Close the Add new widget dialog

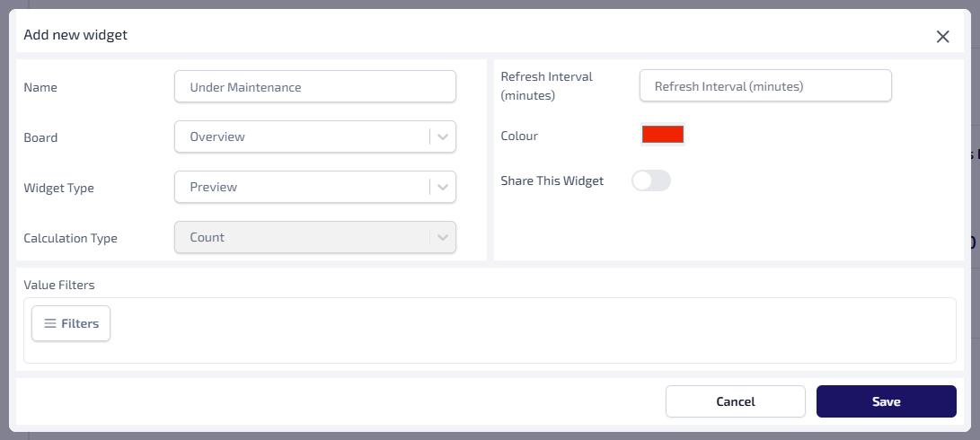click(942, 37)
